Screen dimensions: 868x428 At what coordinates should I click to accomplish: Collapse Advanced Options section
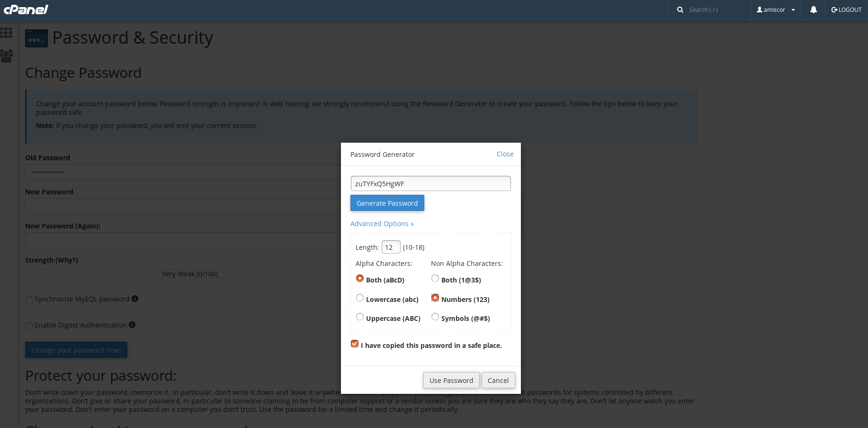[x=382, y=224]
